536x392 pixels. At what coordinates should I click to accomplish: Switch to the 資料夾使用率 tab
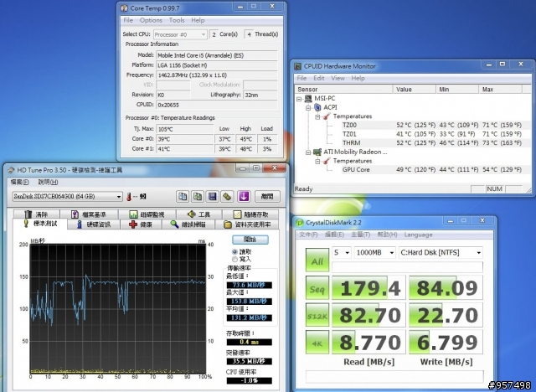pos(248,224)
